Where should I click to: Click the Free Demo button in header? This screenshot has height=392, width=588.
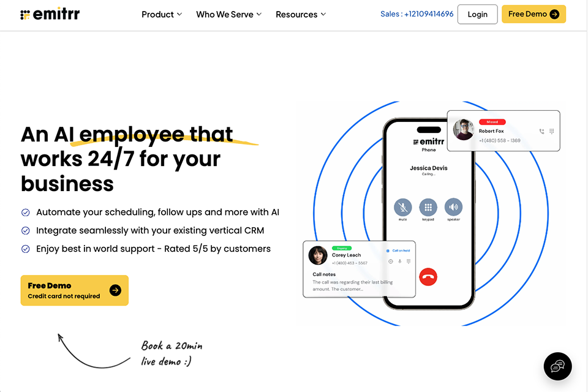point(533,14)
